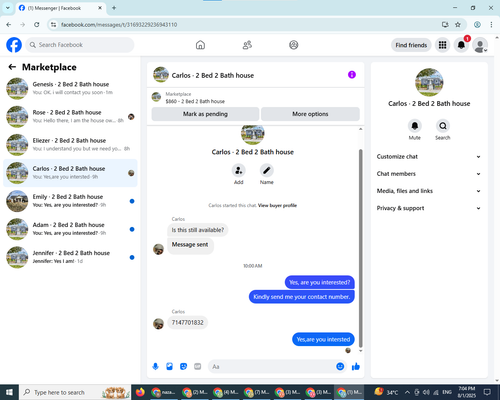Click the browser address bar URL
Screen dimensions: 500x400
(119, 25)
